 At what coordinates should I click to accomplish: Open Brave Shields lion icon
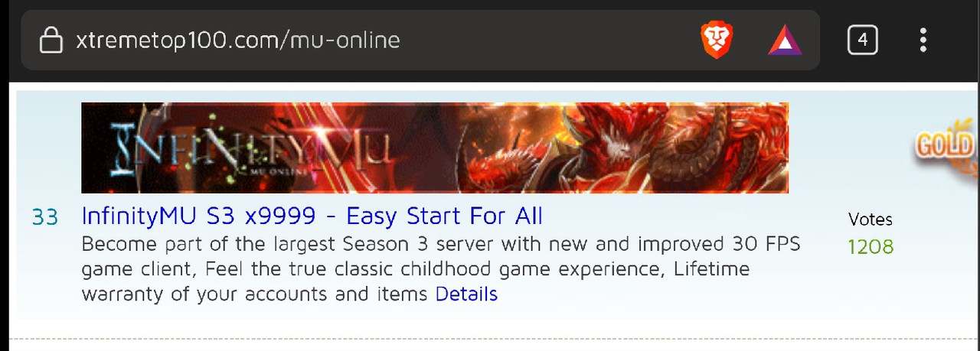click(x=717, y=40)
